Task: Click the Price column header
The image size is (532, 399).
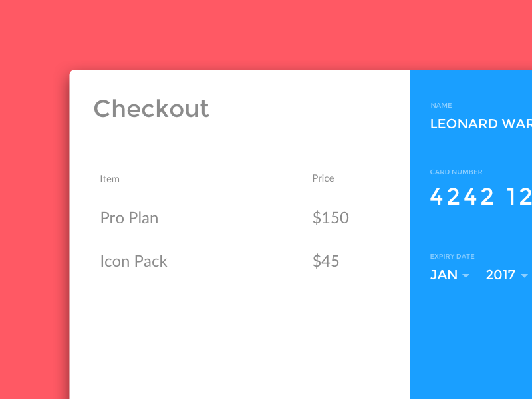Action: (x=323, y=178)
